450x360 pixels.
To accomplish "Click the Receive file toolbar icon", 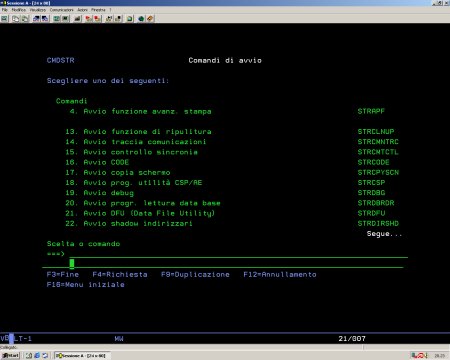I will [x=45, y=19].
